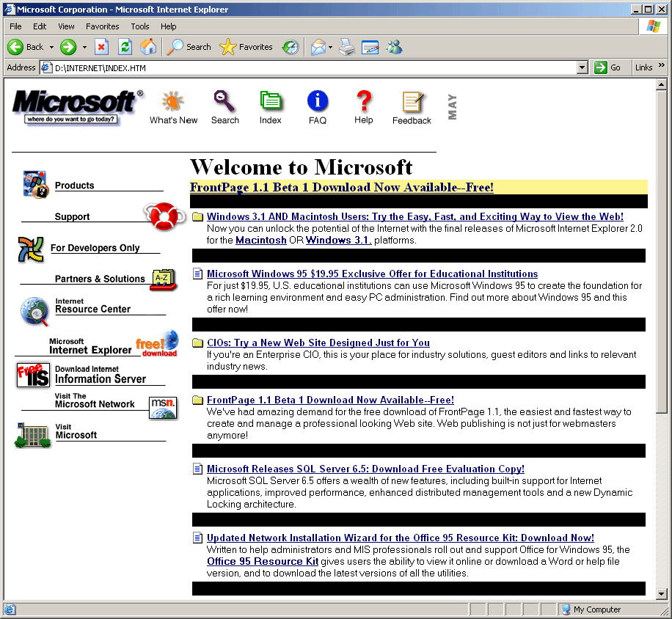Open the Mail button dropdown arrow
This screenshot has height=619, width=672.
(330, 47)
